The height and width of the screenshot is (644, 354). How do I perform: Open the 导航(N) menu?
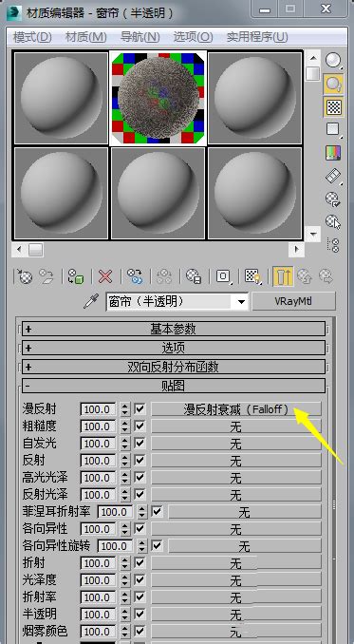pyautogui.click(x=140, y=37)
